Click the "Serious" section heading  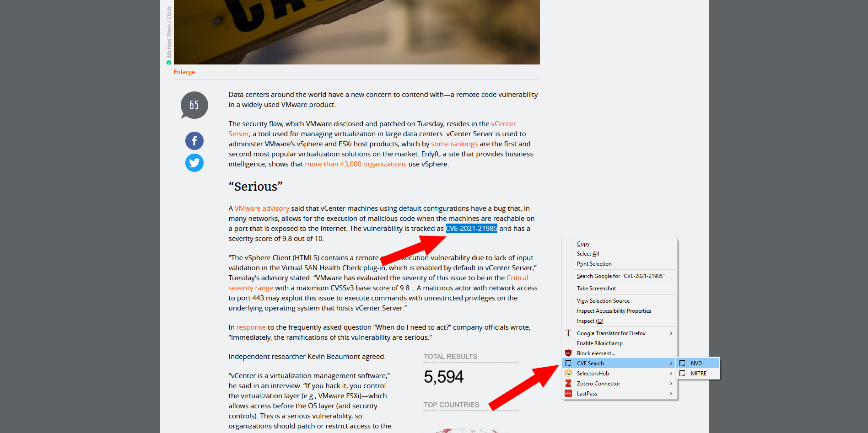(256, 187)
